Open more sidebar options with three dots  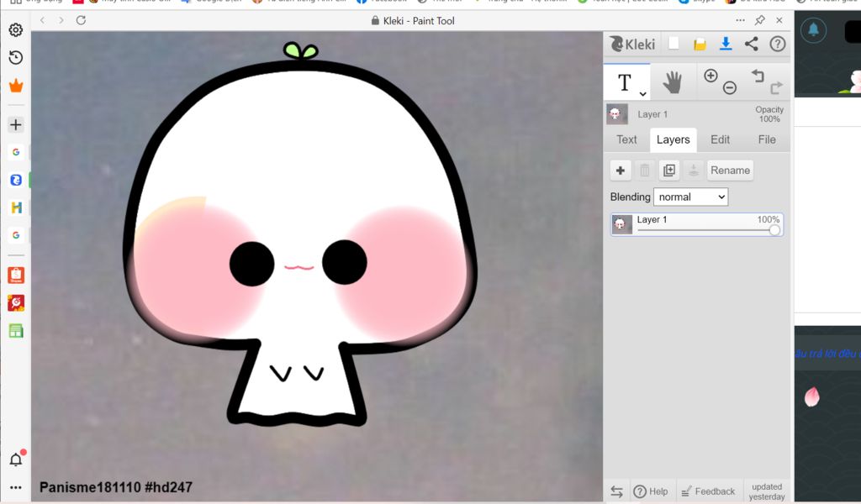coord(16,487)
